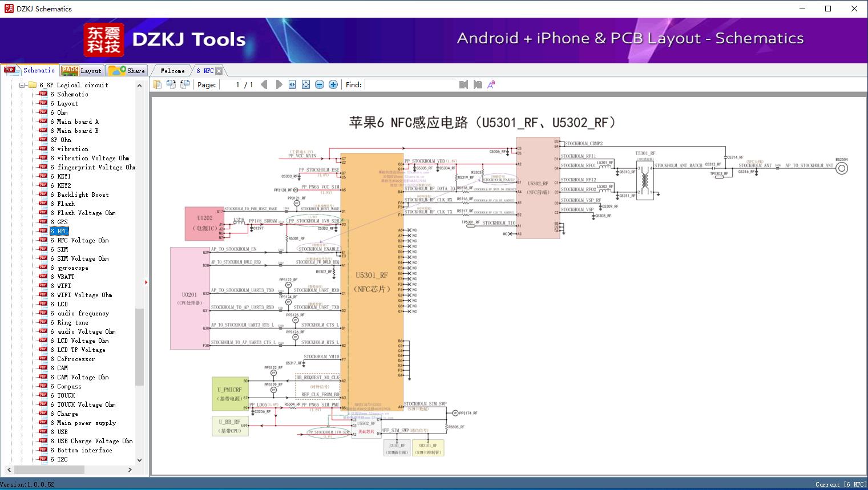This screenshot has height=490, width=868.
Task: Click the page number input field
Action: [231, 84]
